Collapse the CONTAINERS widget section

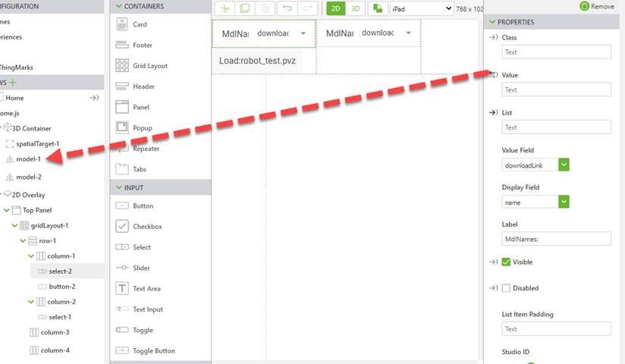click(119, 6)
